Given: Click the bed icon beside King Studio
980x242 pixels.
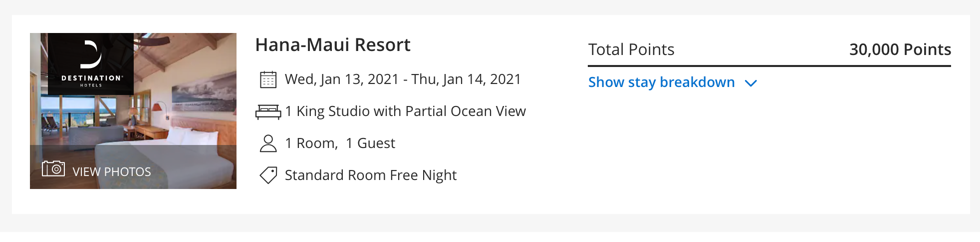Looking at the screenshot, I should pyautogui.click(x=268, y=111).
